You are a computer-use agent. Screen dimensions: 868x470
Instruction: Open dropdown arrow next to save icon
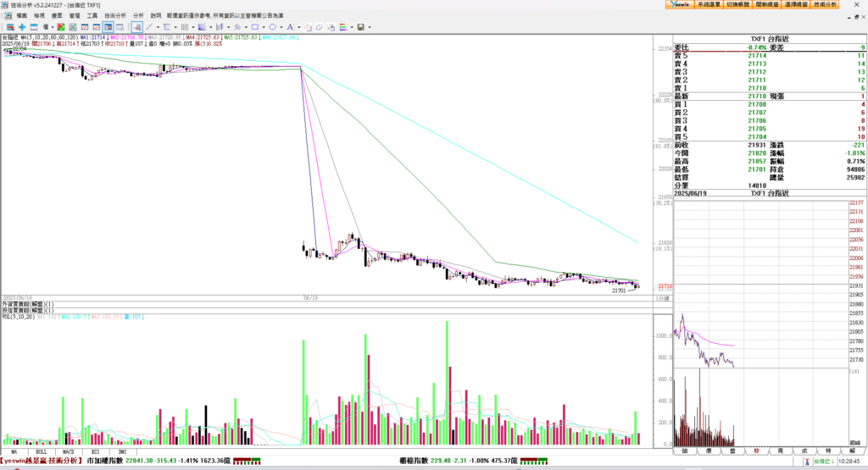point(370,27)
